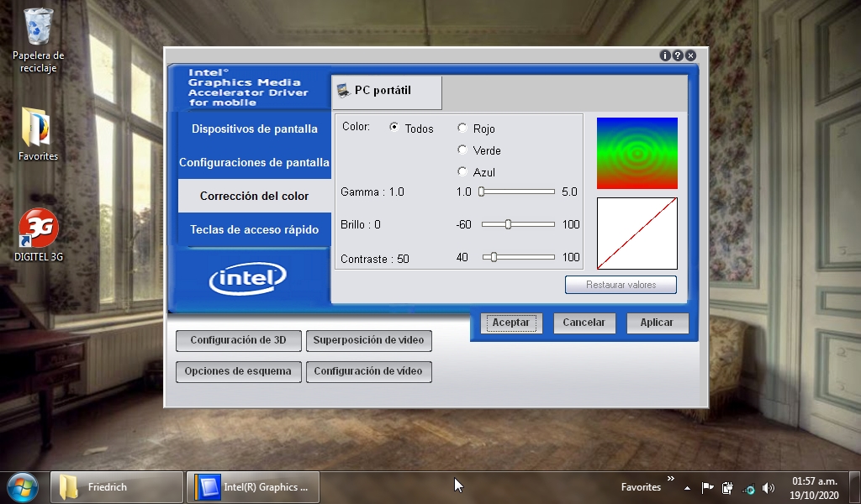Click the Intel logo in the sidebar

coord(248,278)
